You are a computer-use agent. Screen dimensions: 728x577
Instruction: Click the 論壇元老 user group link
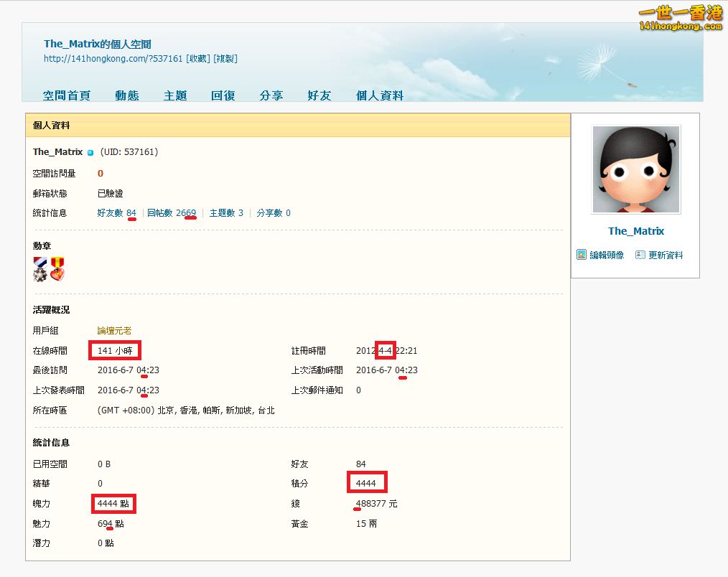coord(114,331)
